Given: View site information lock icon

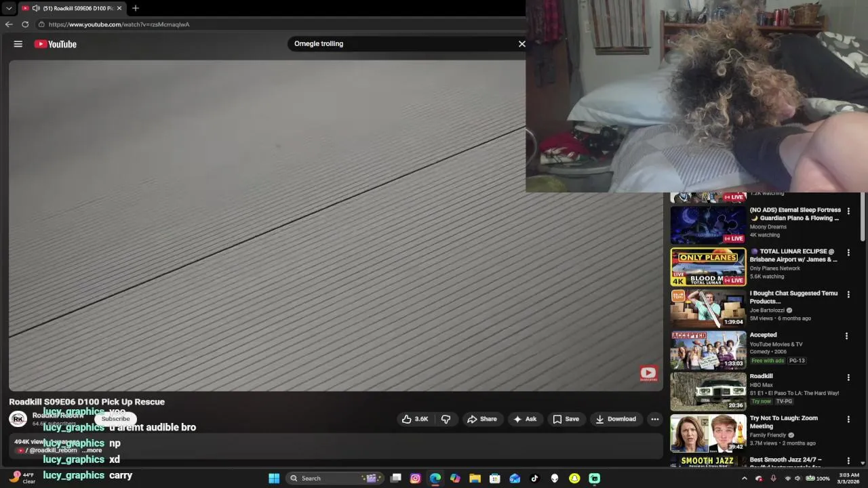Looking at the screenshot, I should (x=41, y=24).
